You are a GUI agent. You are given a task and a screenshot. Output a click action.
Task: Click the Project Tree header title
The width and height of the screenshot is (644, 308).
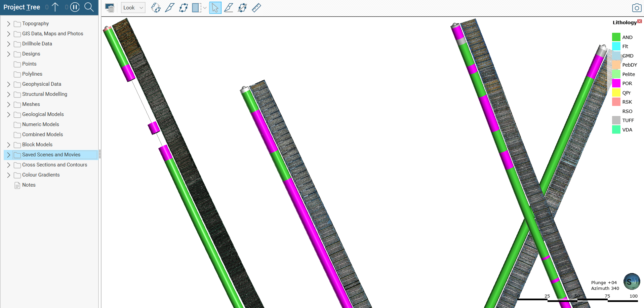click(22, 7)
